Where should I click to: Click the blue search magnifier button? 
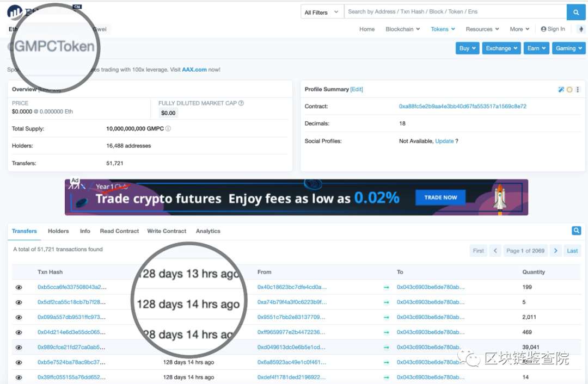point(576,12)
